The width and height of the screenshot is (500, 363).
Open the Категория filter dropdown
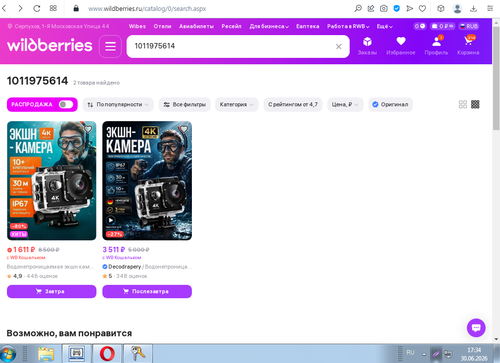coord(236,104)
